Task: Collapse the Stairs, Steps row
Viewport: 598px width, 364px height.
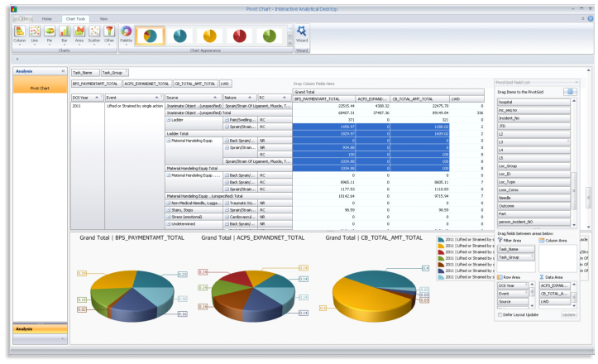Action: [169, 210]
